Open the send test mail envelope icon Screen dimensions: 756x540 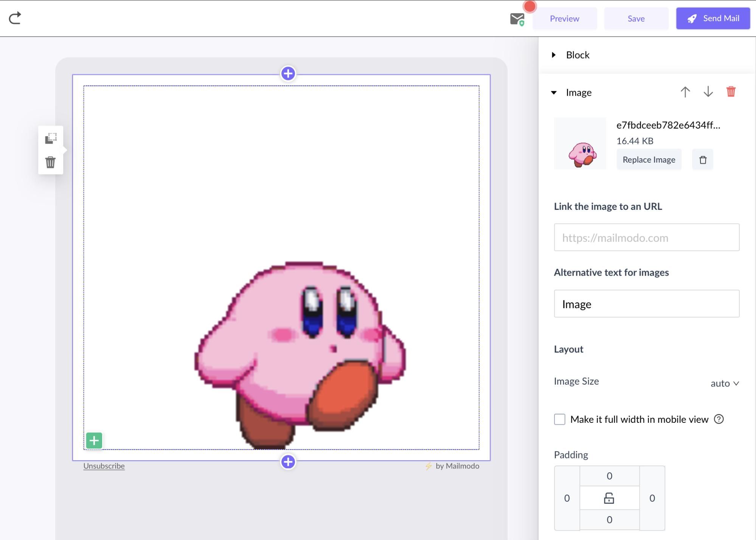point(517,19)
